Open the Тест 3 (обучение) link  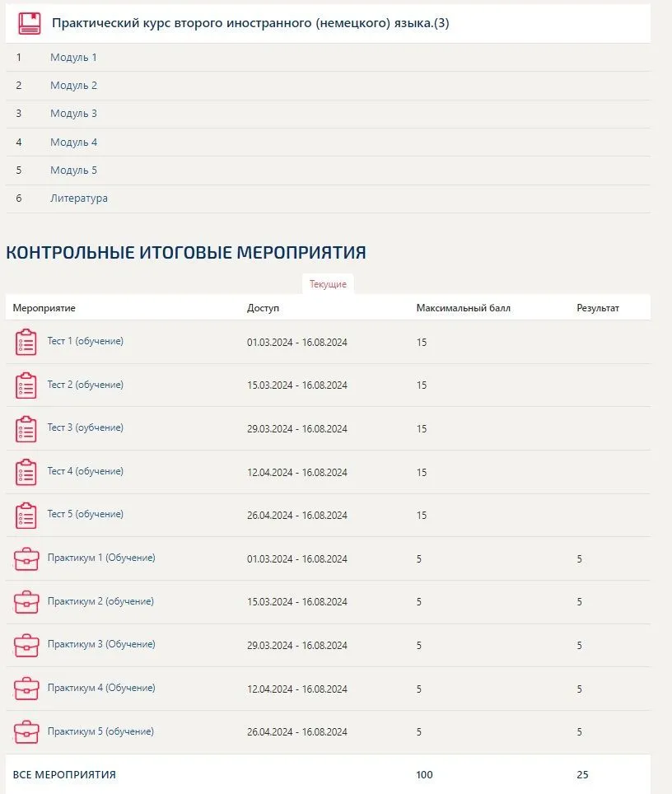click(x=86, y=427)
